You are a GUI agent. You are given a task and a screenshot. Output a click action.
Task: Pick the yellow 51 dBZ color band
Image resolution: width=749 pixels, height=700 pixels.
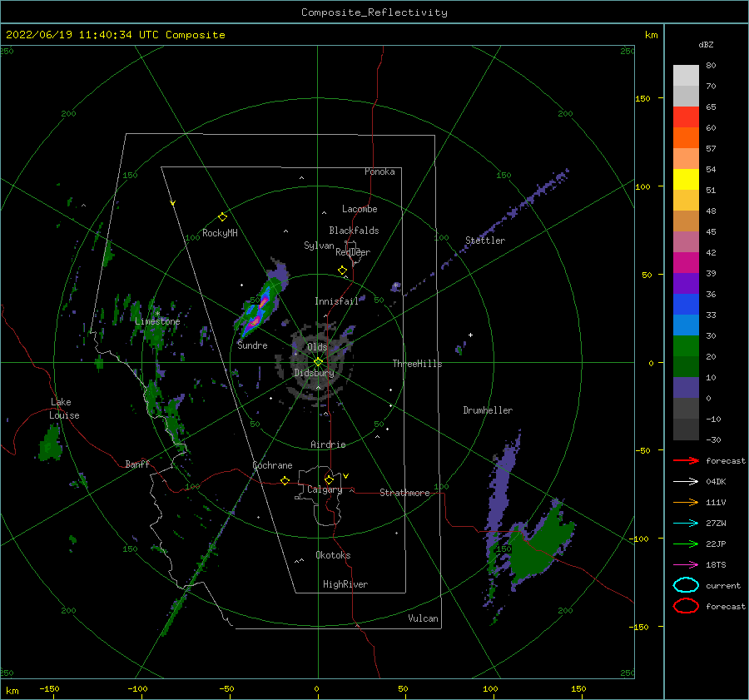tap(686, 179)
